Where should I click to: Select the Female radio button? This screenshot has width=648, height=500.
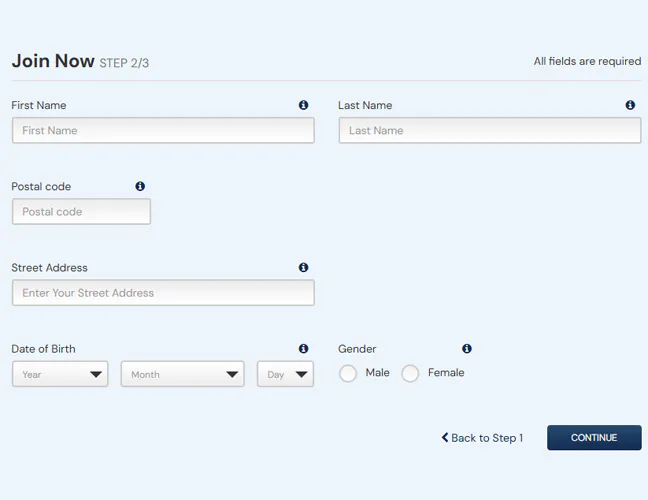[410, 374]
